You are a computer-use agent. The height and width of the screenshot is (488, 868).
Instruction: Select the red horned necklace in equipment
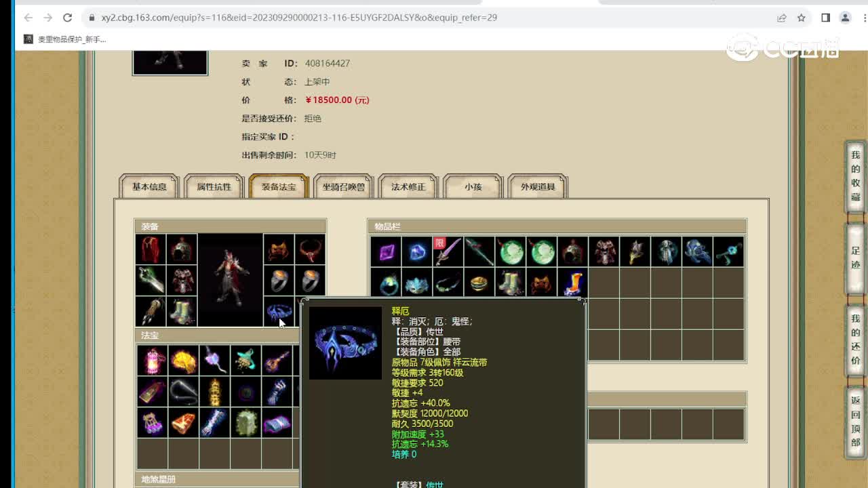tap(310, 249)
